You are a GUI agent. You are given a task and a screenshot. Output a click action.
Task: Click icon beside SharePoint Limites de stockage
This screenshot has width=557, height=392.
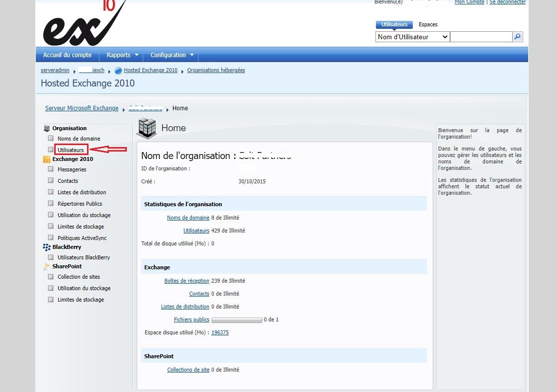pos(51,300)
